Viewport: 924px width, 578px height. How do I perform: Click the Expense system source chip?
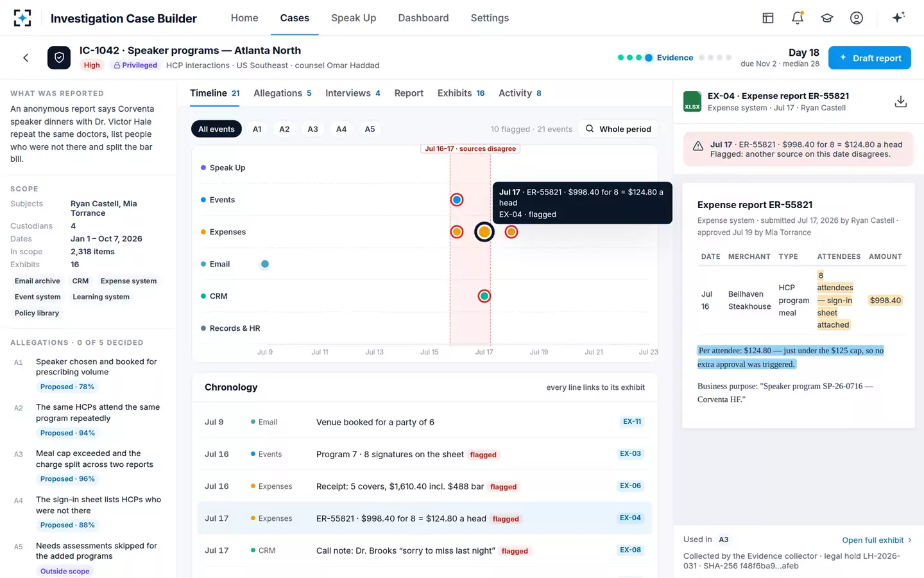coord(128,281)
